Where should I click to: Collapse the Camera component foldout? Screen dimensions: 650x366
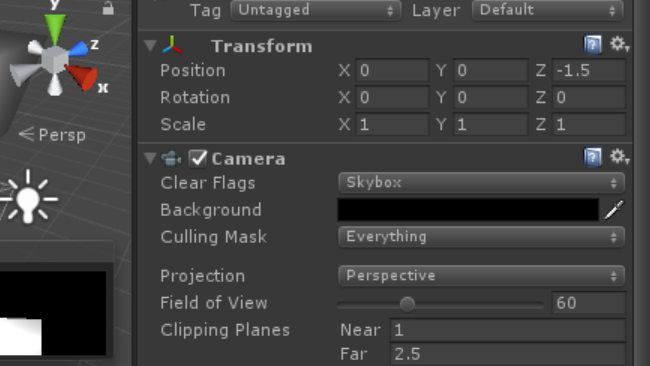pyautogui.click(x=150, y=158)
